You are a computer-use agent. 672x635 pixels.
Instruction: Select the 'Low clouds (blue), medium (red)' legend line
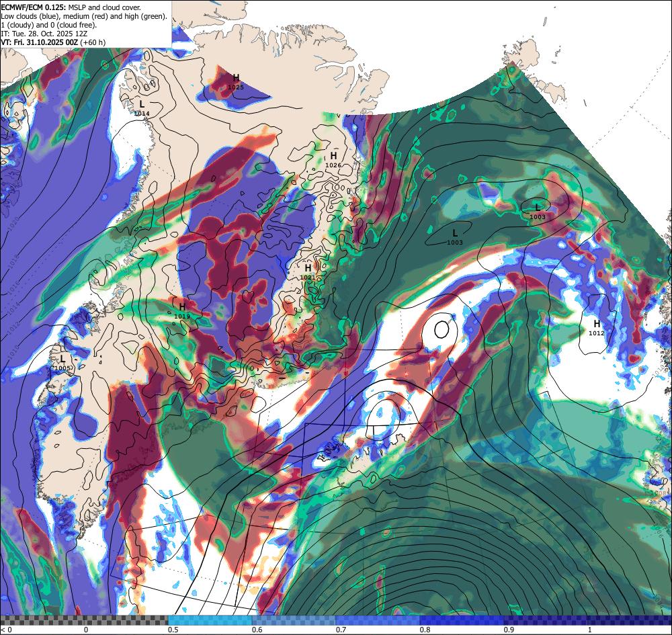[x=83, y=16]
